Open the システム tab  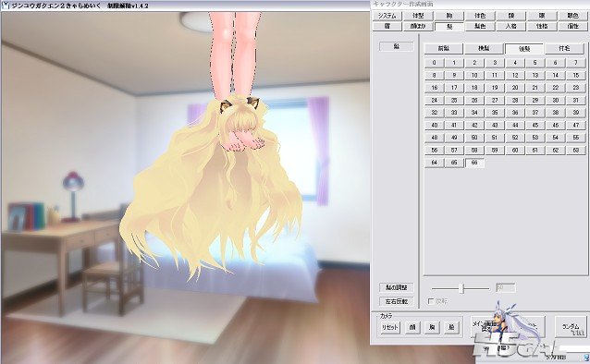tap(387, 16)
